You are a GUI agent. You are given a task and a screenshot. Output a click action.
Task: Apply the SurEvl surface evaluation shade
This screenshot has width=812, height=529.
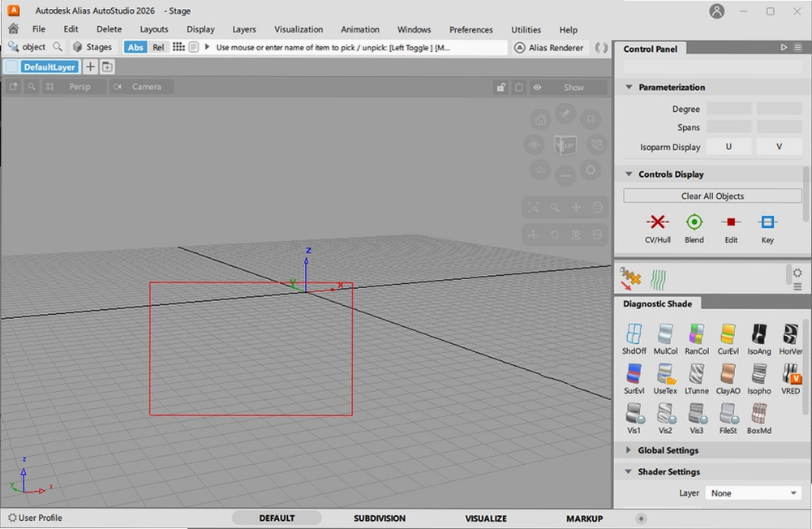click(x=634, y=379)
